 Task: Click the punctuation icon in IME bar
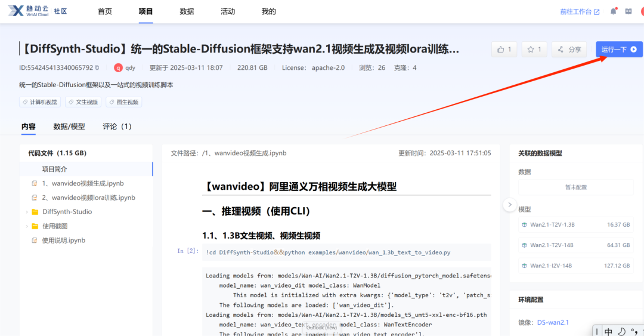click(x=634, y=331)
